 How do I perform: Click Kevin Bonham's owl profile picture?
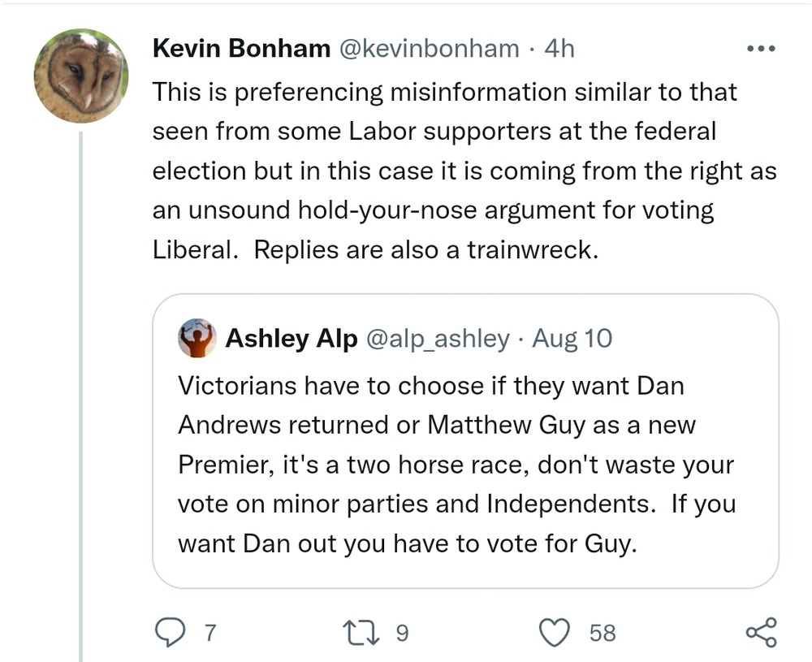click(x=81, y=76)
